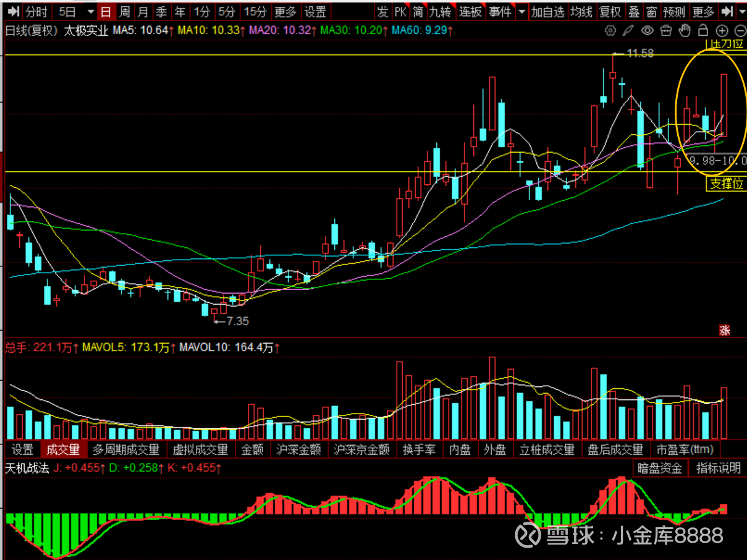Click the 简 toolbar button
Screen dimensions: 747x560
click(418, 12)
